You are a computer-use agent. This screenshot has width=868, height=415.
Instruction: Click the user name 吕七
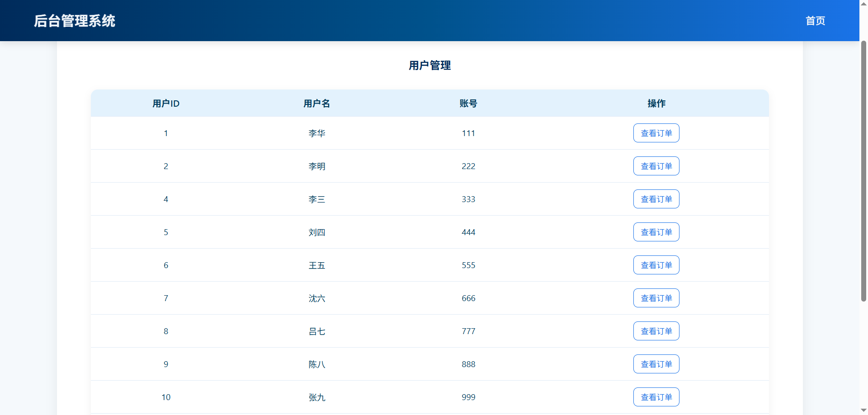pyautogui.click(x=317, y=331)
